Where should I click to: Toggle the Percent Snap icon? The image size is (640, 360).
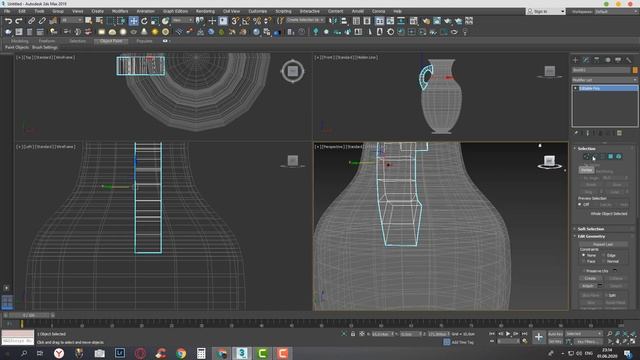click(257, 21)
